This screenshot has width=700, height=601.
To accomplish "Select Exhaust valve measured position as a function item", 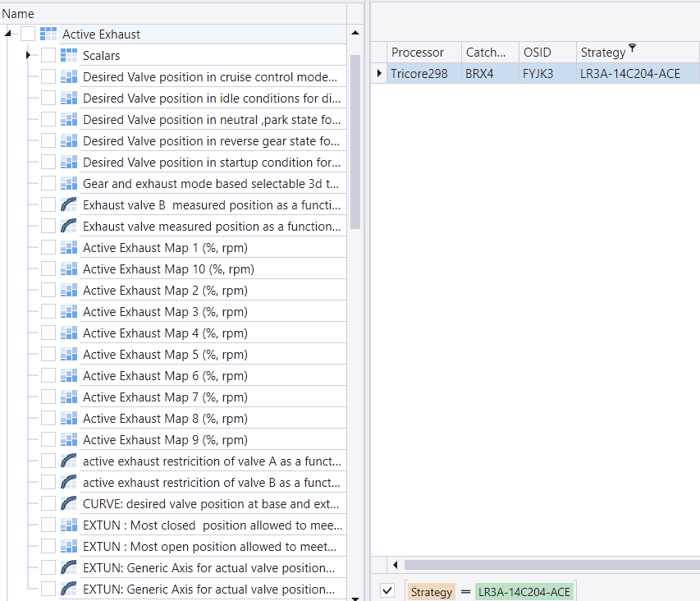I will pyautogui.click(x=212, y=227).
